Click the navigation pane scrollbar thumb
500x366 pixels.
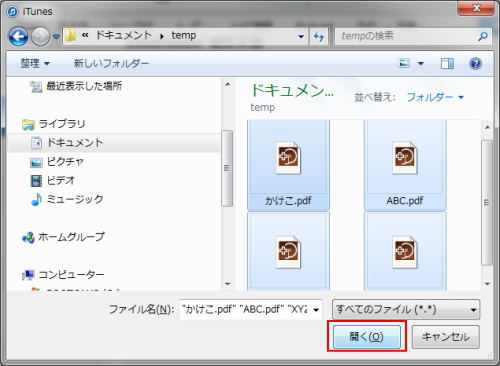click(x=227, y=168)
